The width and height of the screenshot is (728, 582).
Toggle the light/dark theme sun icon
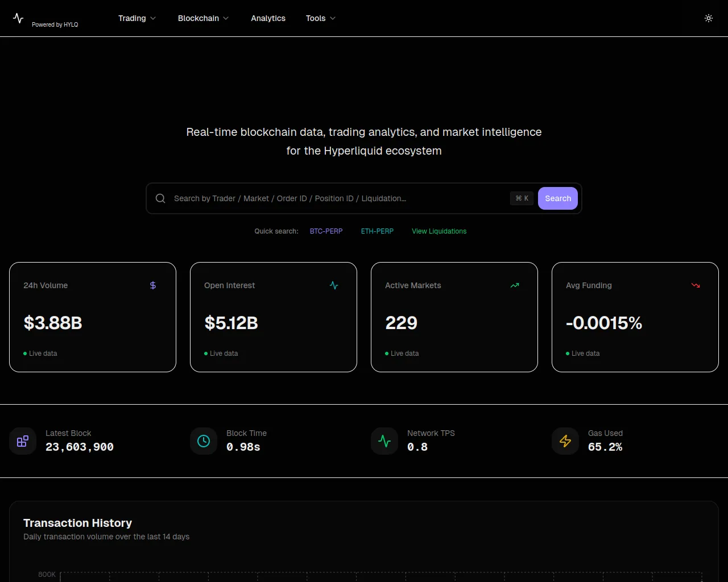pyautogui.click(x=709, y=18)
